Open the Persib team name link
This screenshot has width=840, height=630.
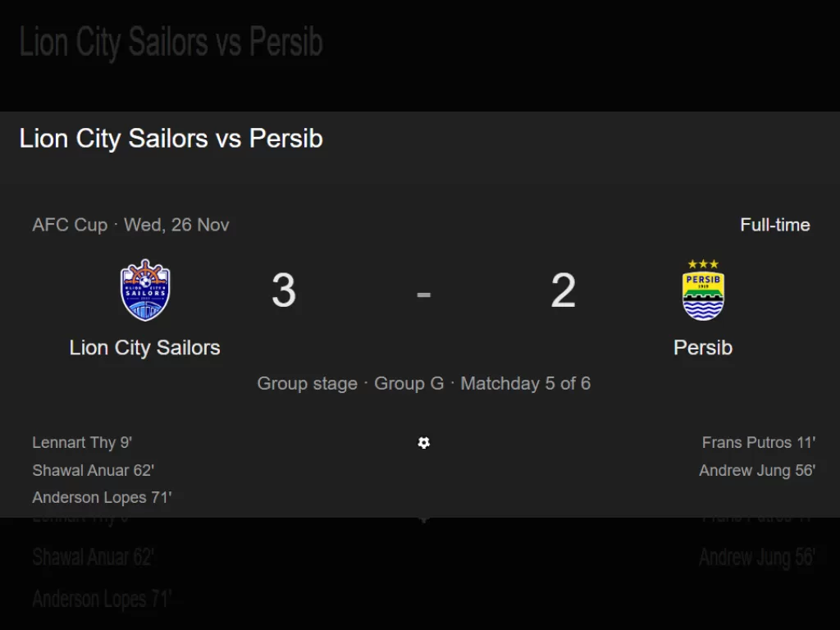point(703,348)
